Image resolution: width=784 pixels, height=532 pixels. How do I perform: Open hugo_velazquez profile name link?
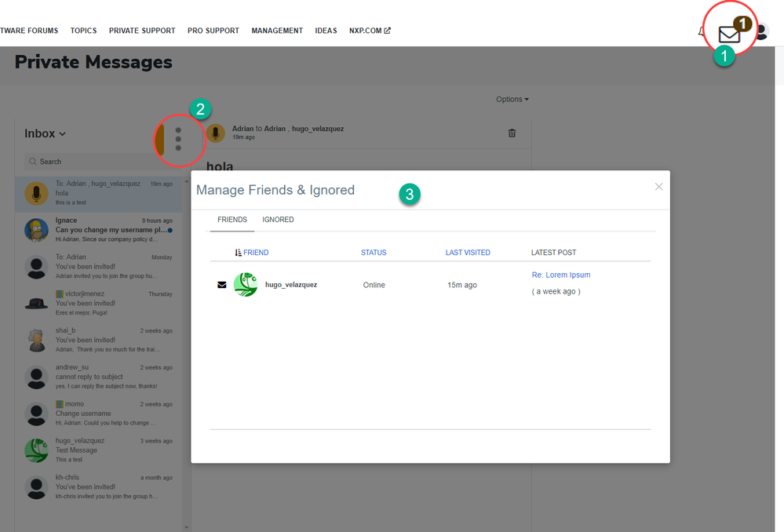[x=291, y=285]
